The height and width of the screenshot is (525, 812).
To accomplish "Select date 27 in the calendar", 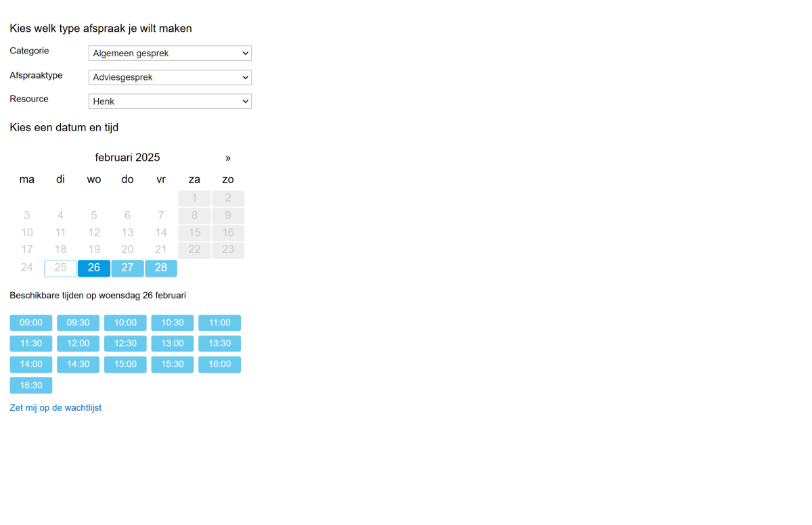I will tap(127, 268).
